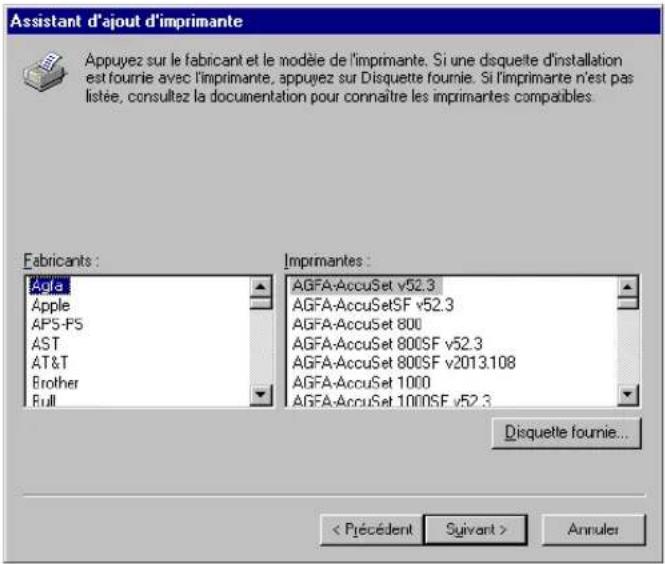Screen dimensions: 665x564
Task: Click Fabricants list scroll up arrow
Action: pos(260,287)
